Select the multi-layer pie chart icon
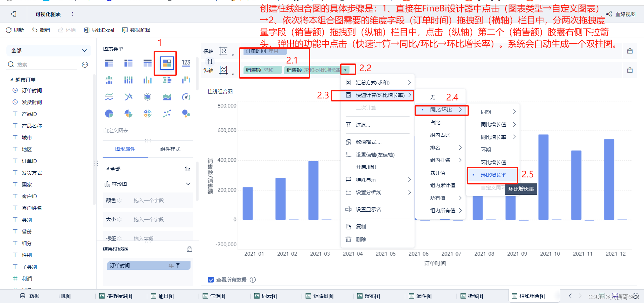 (148, 114)
